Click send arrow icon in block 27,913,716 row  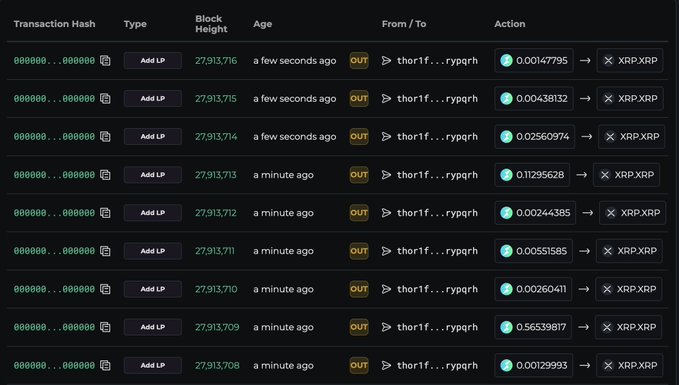point(386,61)
